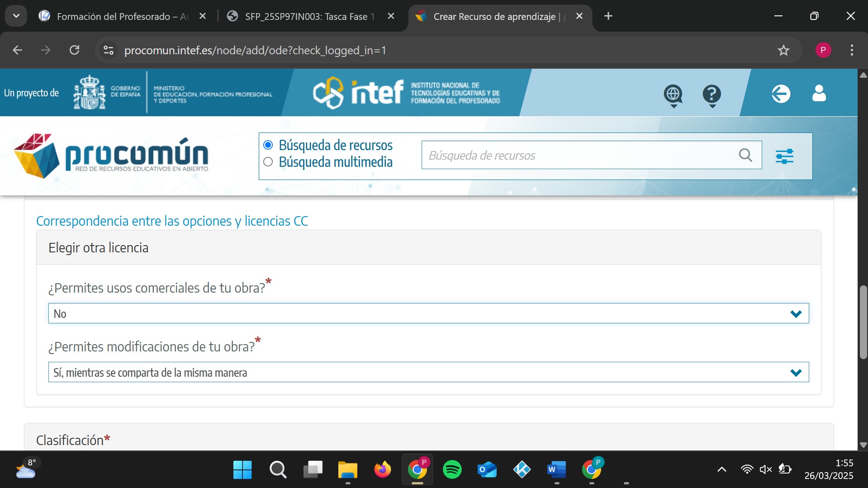Click the magnifying glass search icon
The image size is (868, 488).
click(x=745, y=155)
